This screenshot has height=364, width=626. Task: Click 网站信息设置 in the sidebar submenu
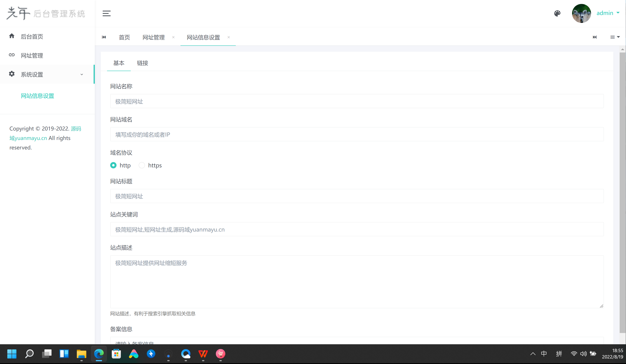coord(38,96)
